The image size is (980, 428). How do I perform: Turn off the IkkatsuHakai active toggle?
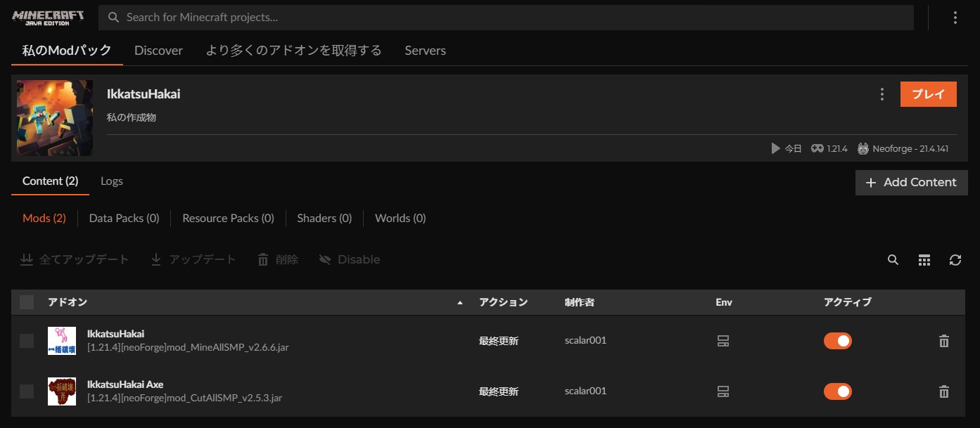[x=837, y=340]
